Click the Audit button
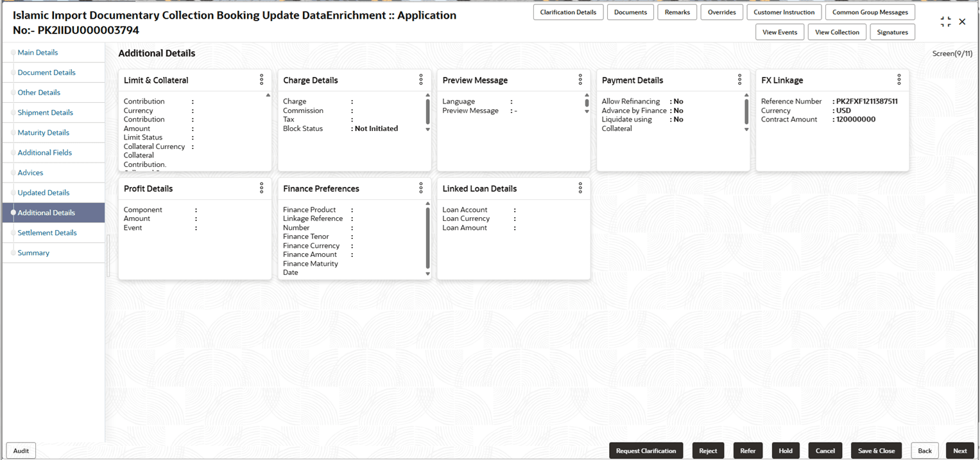Image resolution: width=980 pixels, height=460 pixels. (21, 451)
